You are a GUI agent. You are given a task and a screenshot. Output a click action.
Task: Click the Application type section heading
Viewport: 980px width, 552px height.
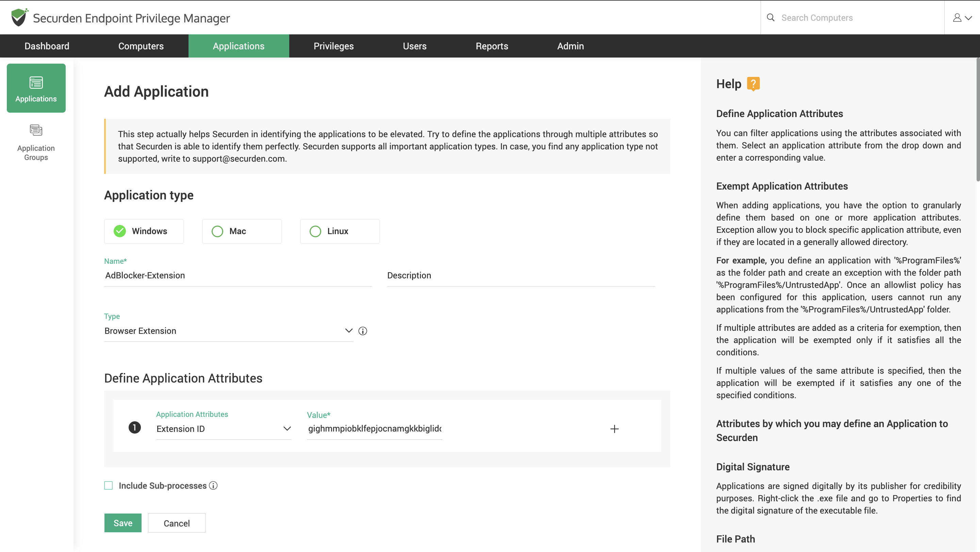click(149, 195)
